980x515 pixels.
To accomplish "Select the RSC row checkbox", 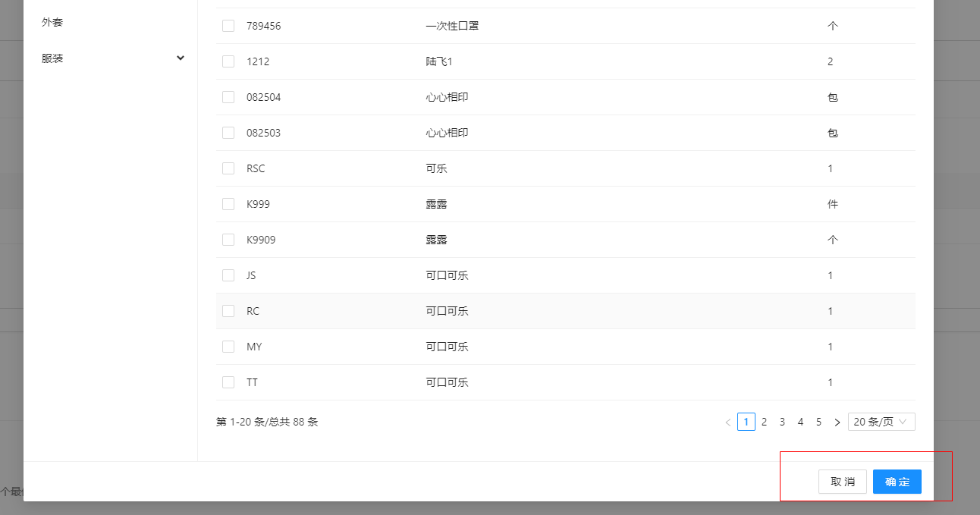I will [228, 168].
